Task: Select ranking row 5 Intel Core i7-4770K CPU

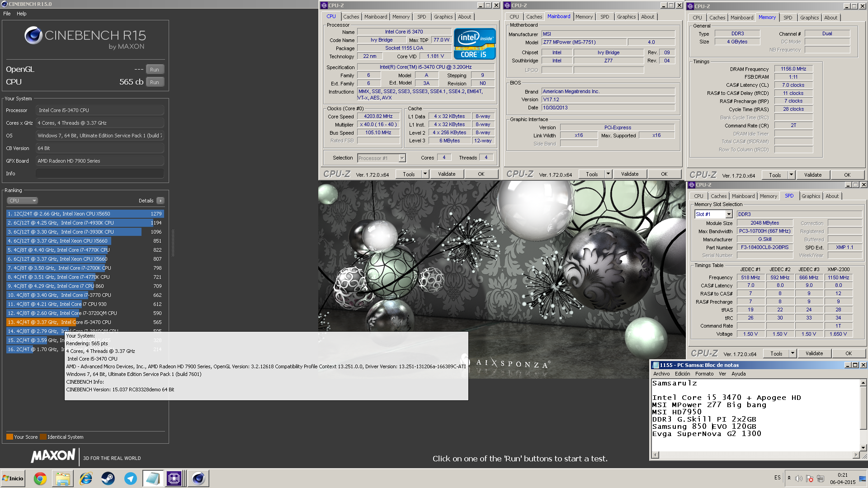Action: tap(85, 250)
